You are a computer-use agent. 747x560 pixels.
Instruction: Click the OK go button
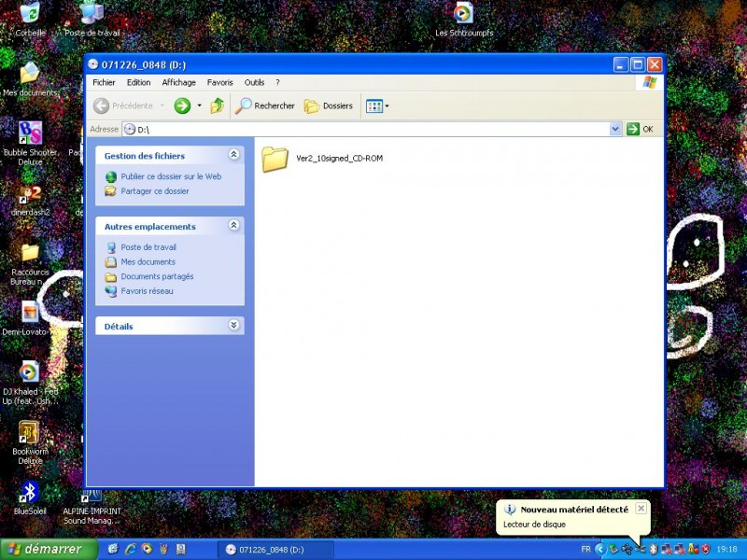tap(640, 129)
